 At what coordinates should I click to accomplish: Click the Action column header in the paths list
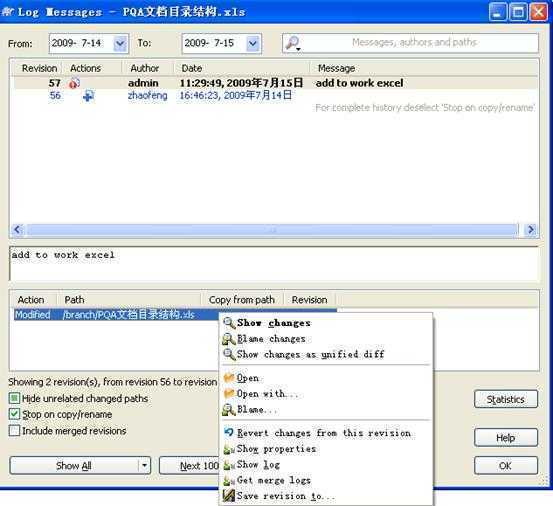(x=34, y=300)
